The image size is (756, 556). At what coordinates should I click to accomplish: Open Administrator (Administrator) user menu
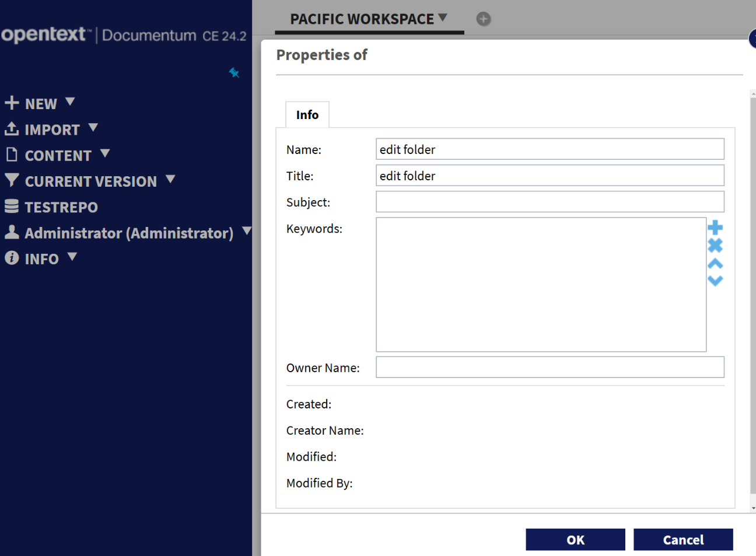pos(129,233)
